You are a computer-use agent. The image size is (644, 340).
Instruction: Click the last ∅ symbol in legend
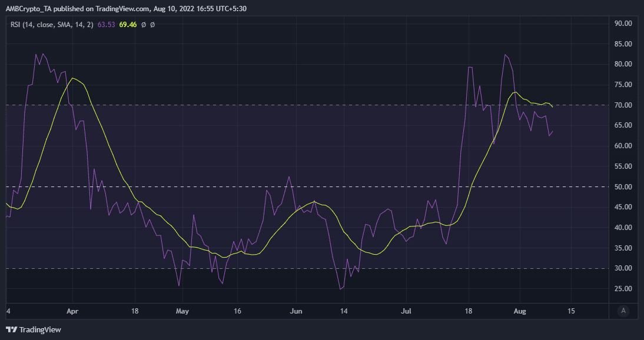click(152, 25)
